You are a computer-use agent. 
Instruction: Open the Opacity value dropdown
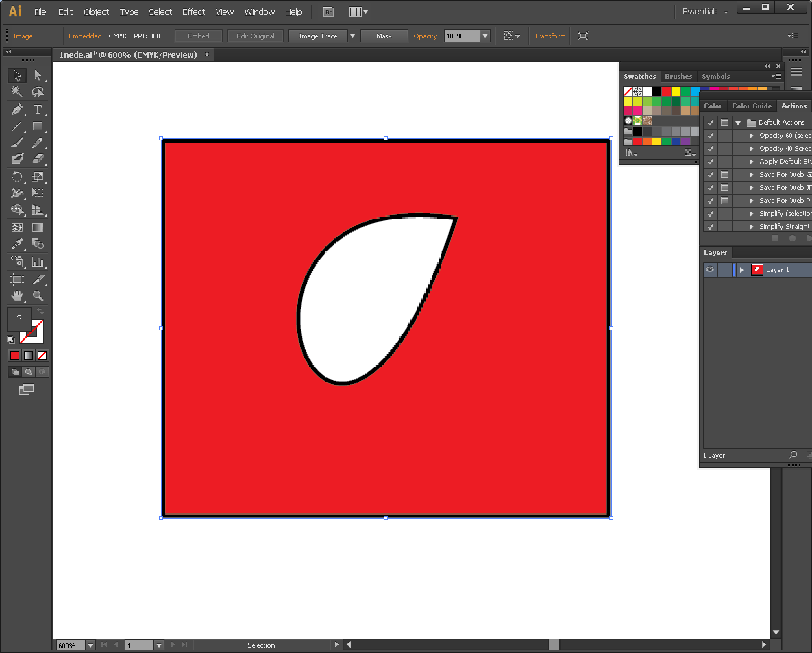pyautogui.click(x=485, y=36)
